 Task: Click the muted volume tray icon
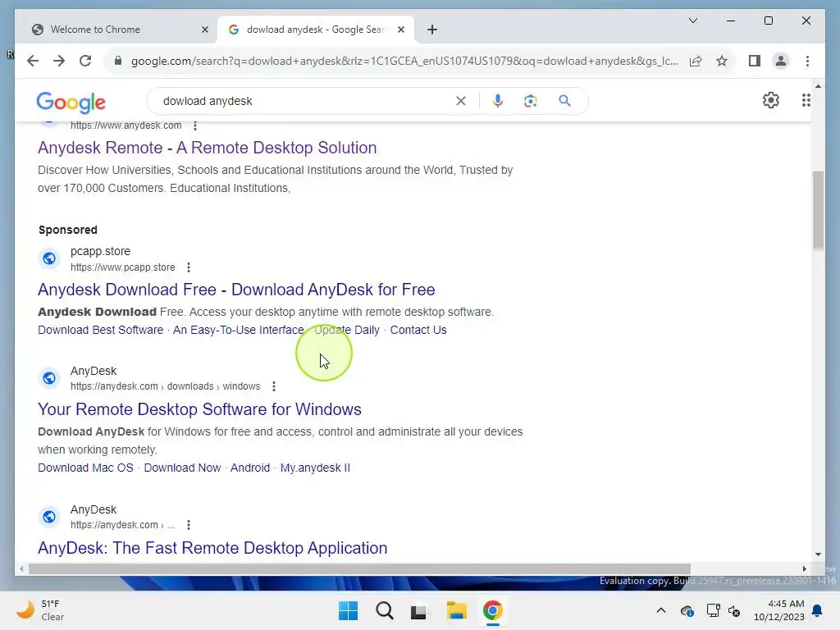click(x=734, y=610)
